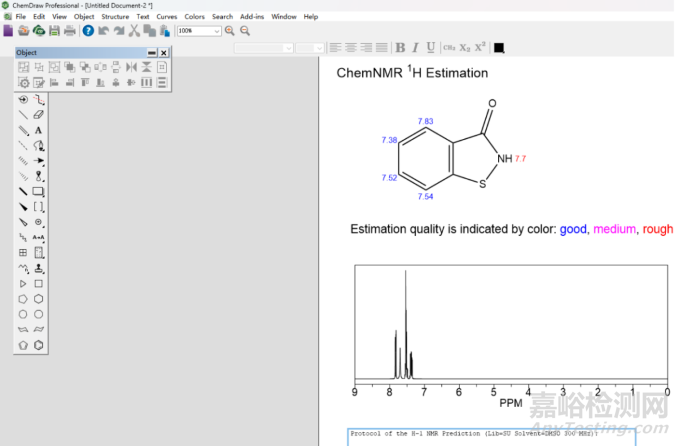680x446 pixels.
Task: Click the Save disk icon
Action: [x=54, y=31]
